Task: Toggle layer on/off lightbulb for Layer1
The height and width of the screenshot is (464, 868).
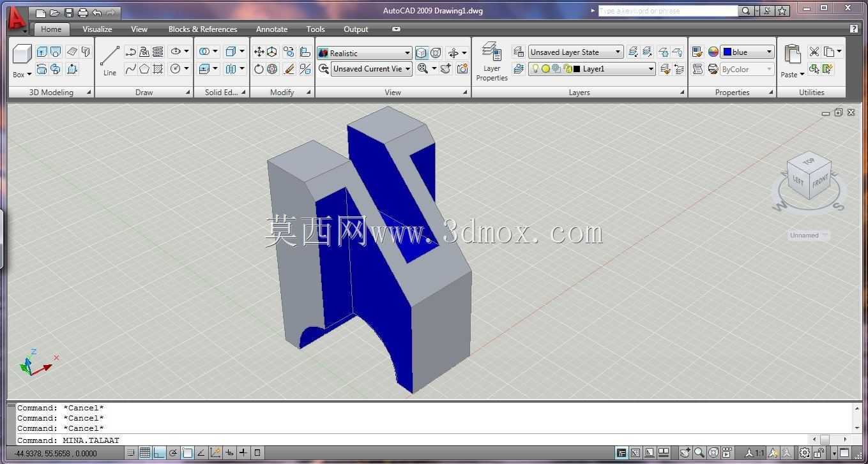Action: (x=535, y=69)
